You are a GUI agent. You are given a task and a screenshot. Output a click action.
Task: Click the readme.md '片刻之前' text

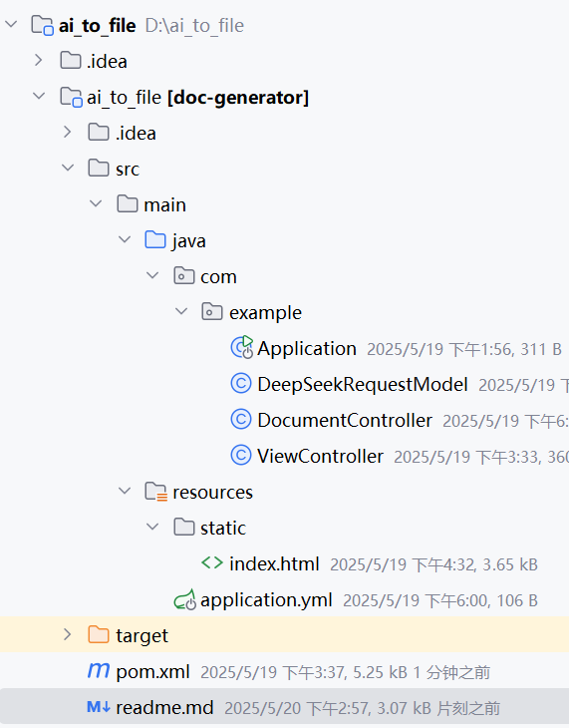(468, 708)
